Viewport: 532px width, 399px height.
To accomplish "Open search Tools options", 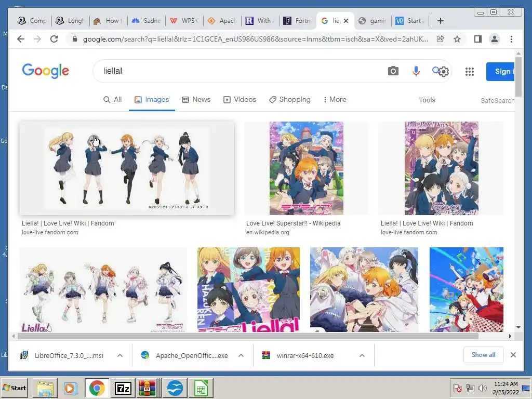I will click(427, 100).
